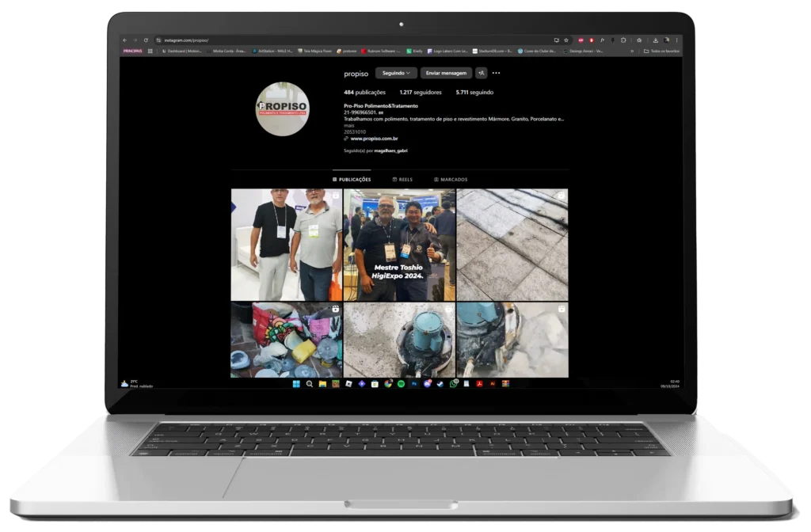
Task: Open the weather widget showing Pred. nublado
Action: pyautogui.click(x=136, y=384)
